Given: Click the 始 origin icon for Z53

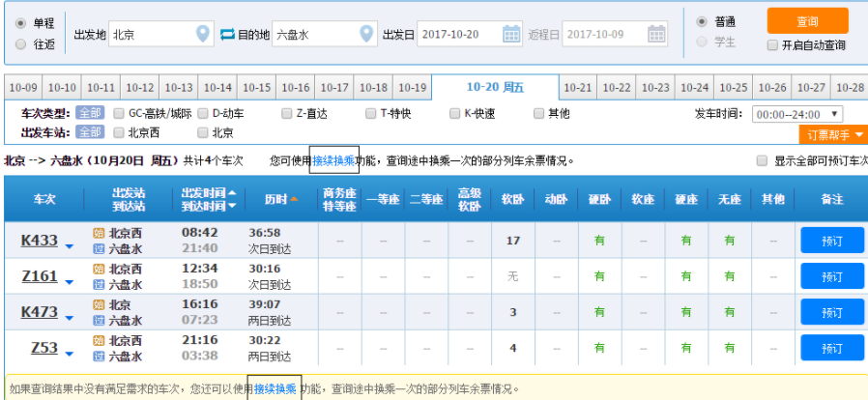Looking at the screenshot, I should pos(99,341).
